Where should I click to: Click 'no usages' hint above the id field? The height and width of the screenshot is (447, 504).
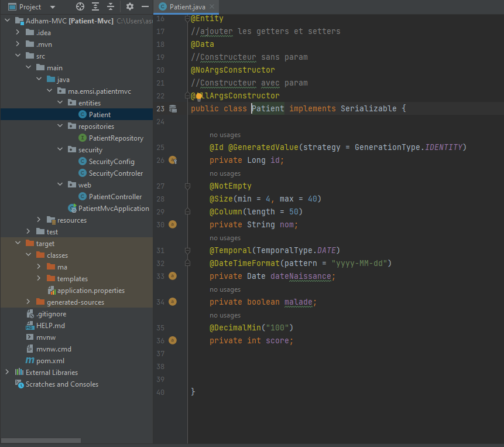coord(225,135)
